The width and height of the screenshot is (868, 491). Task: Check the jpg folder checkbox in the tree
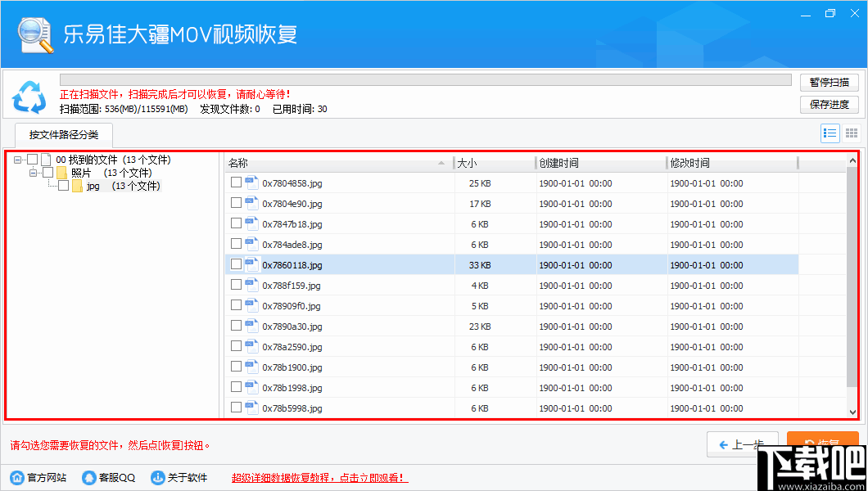click(x=61, y=186)
